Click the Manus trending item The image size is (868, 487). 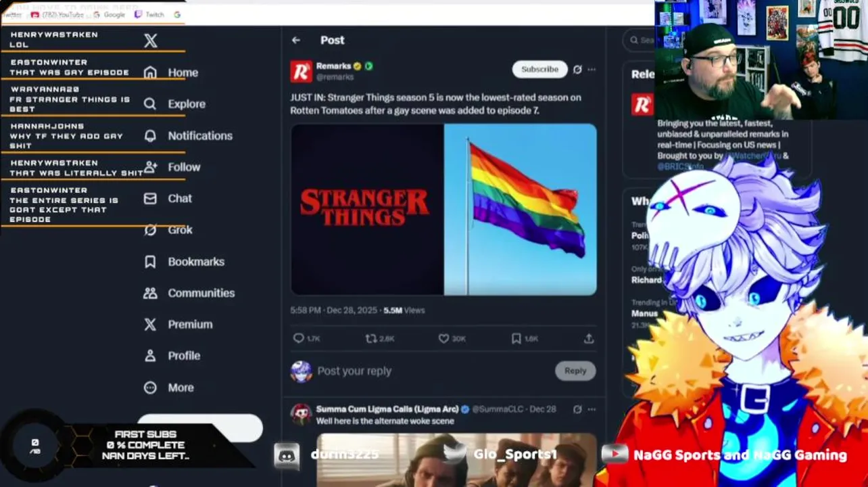[644, 313]
